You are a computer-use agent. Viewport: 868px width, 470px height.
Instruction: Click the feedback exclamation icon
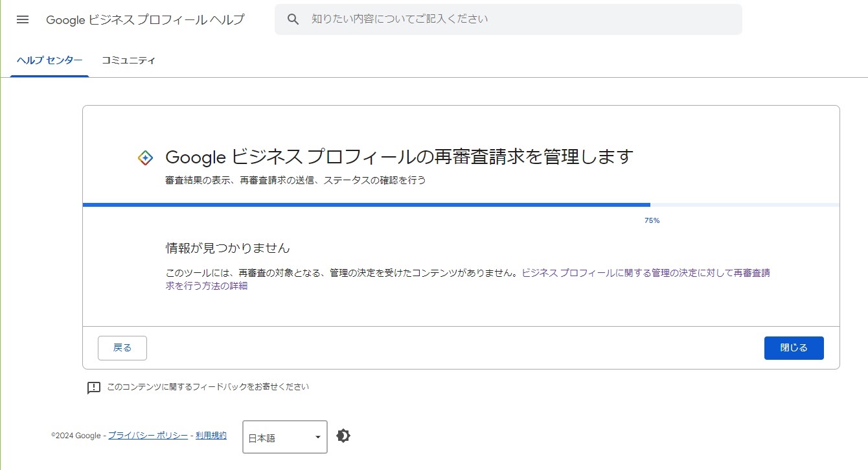pos(95,388)
